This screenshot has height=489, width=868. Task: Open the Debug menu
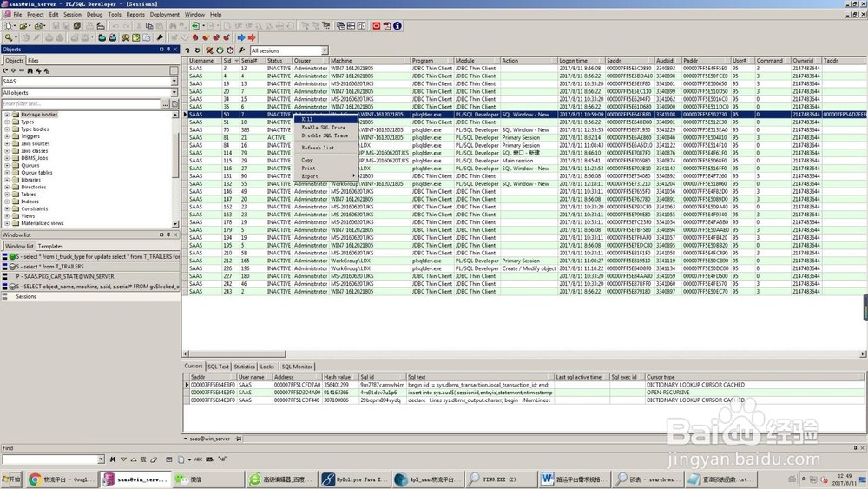pos(95,15)
